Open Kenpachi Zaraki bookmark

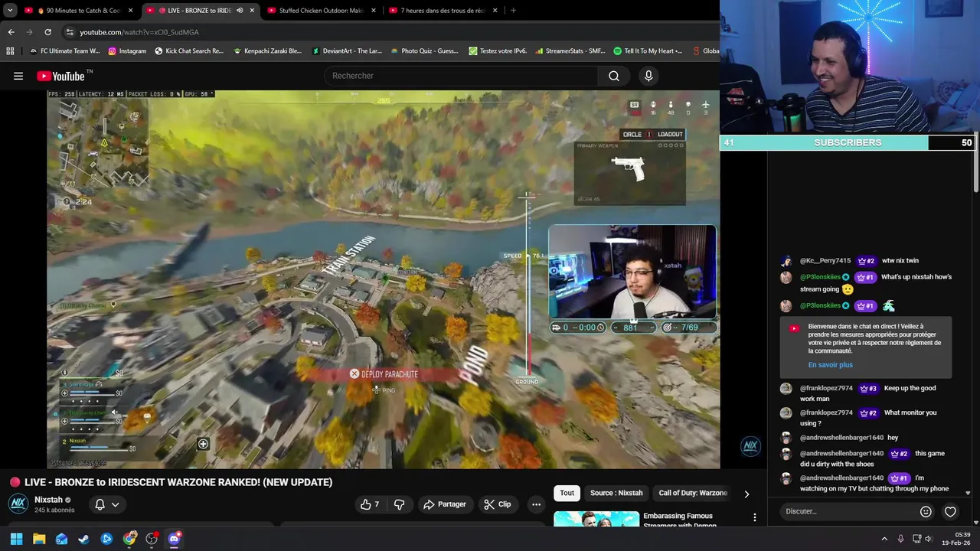point(267,51)
